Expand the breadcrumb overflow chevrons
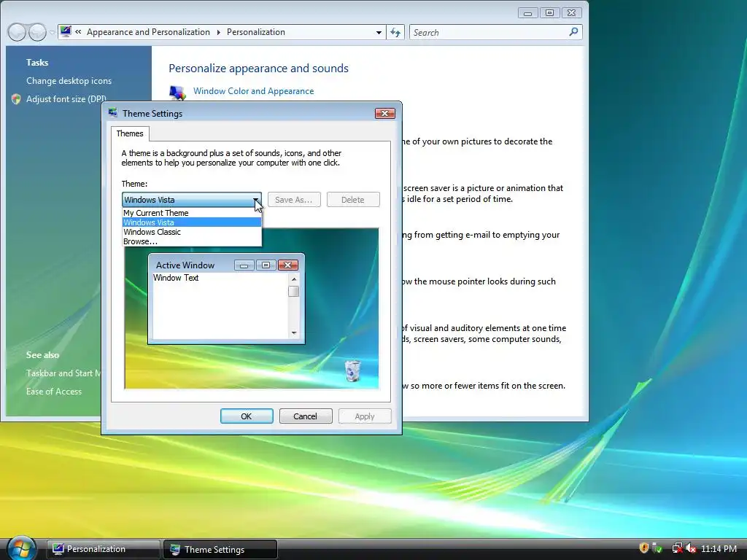The width and height of the screenshot is (747, 560). coord(78,32)
